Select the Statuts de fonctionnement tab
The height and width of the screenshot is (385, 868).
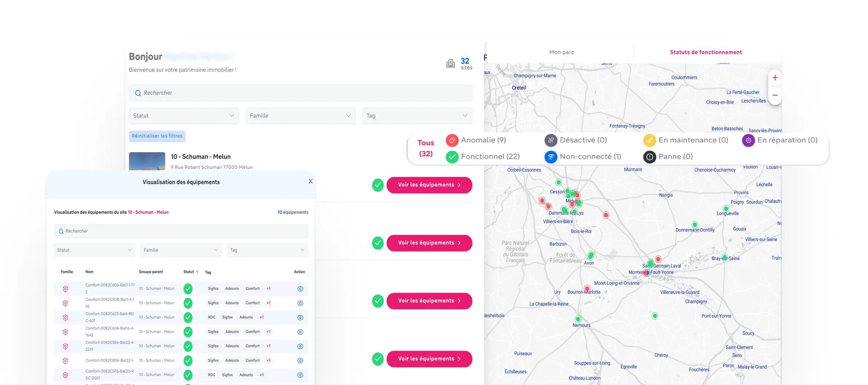[x=706, y=52]
